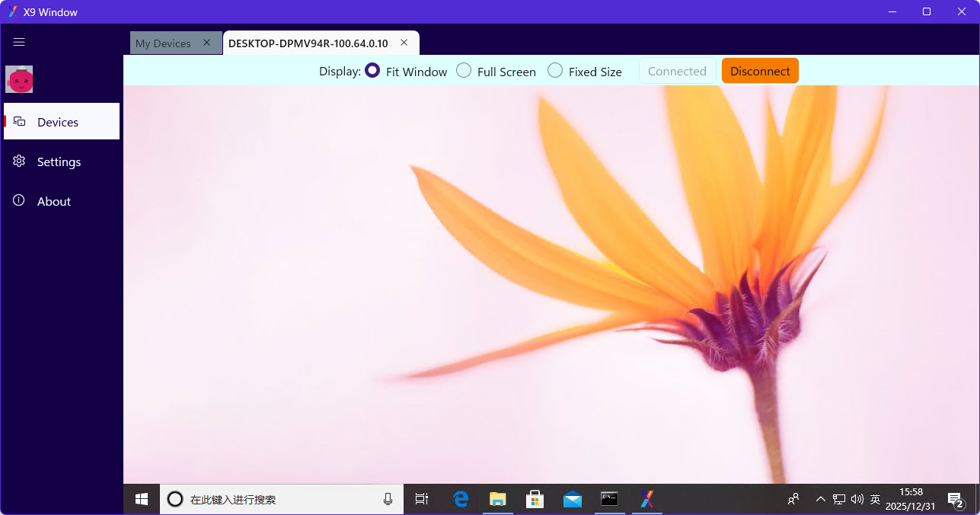
Task: Open Microsoft Edge in remote taskbar
Action: click(461, 499)
